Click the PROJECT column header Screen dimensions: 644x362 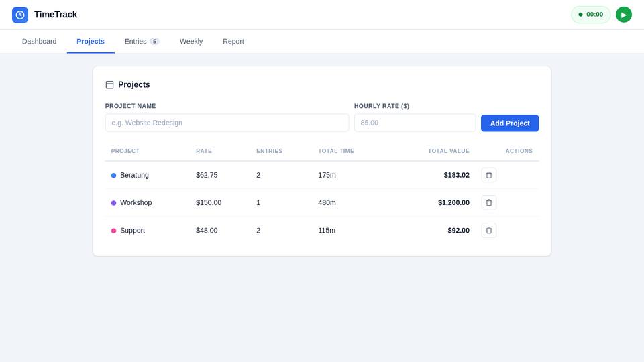[125, 151]
